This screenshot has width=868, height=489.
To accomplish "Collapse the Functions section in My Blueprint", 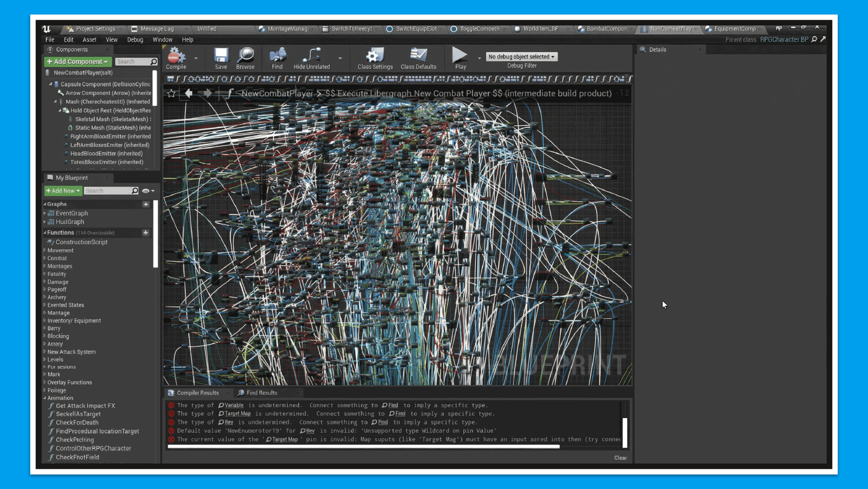I will 46,232.
